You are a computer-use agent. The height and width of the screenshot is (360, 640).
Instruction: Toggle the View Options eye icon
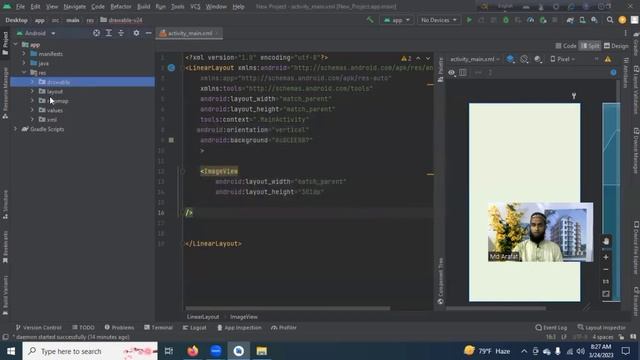click(451, 73)
